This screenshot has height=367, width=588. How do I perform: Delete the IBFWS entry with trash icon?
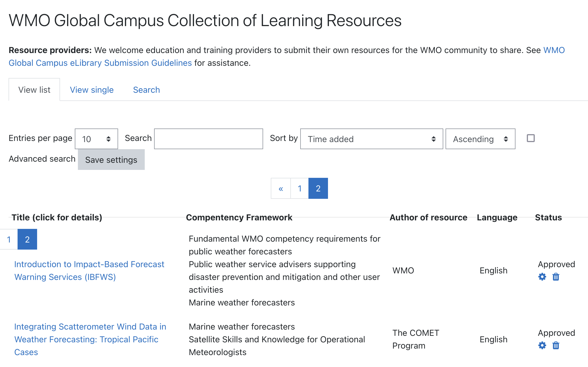point(556,277)
